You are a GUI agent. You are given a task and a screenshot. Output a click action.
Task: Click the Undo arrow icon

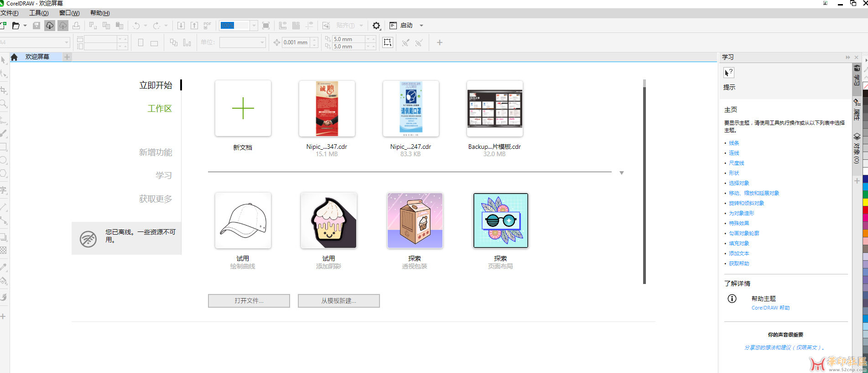click(136, 26)
